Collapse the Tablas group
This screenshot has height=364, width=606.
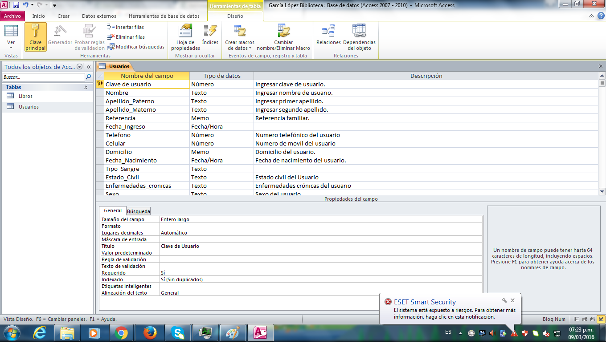pos(86,88)
